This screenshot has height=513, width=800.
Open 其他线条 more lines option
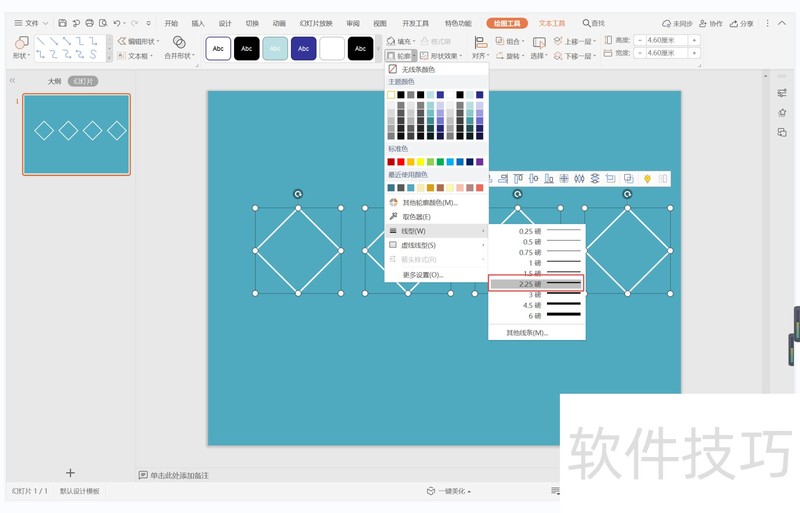coord(526,332)
